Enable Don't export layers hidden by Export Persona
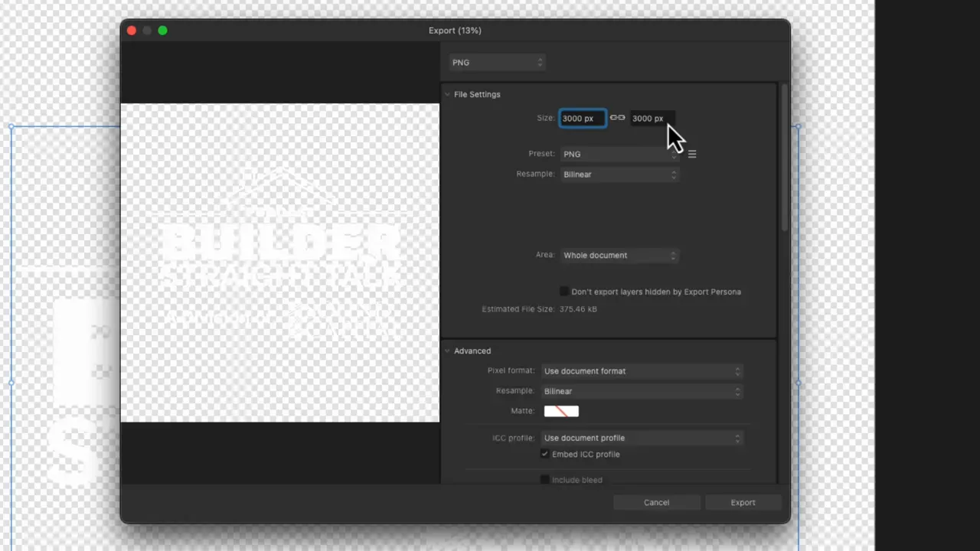The height and width of the screenshot is (551, 980). tap(563, 292)
